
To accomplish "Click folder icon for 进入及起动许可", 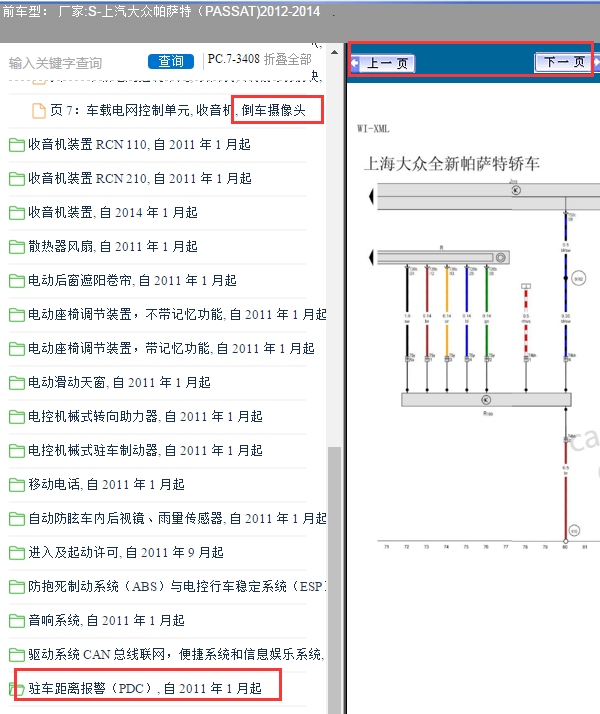I will [x=17, y=553].
